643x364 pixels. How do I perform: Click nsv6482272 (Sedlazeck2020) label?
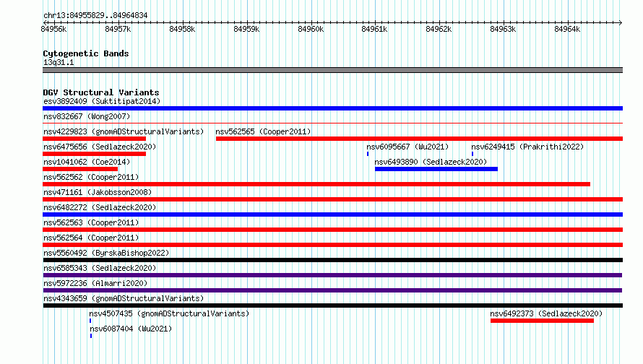click(100, 207)
